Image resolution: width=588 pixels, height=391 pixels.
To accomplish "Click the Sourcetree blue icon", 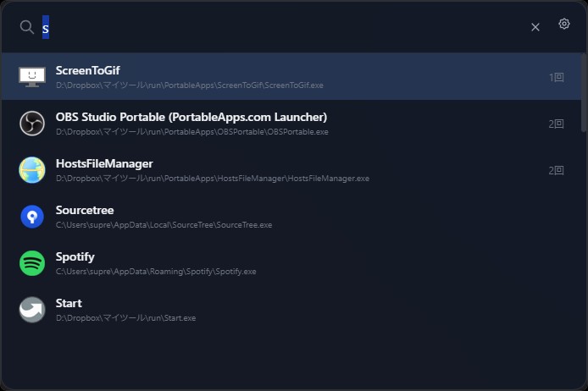I will click(31, 217).
